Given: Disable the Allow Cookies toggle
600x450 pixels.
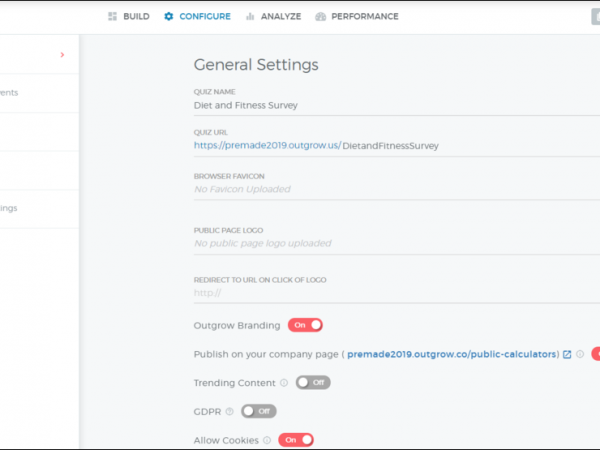Looking at the screenshot, I should coord(296,439).
